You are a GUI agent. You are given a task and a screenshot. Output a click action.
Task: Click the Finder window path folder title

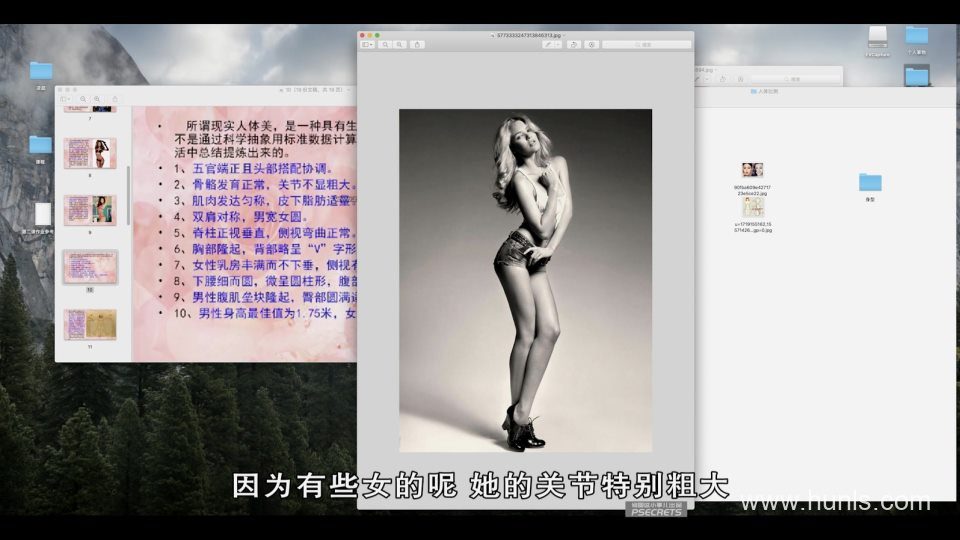[764, 91]
